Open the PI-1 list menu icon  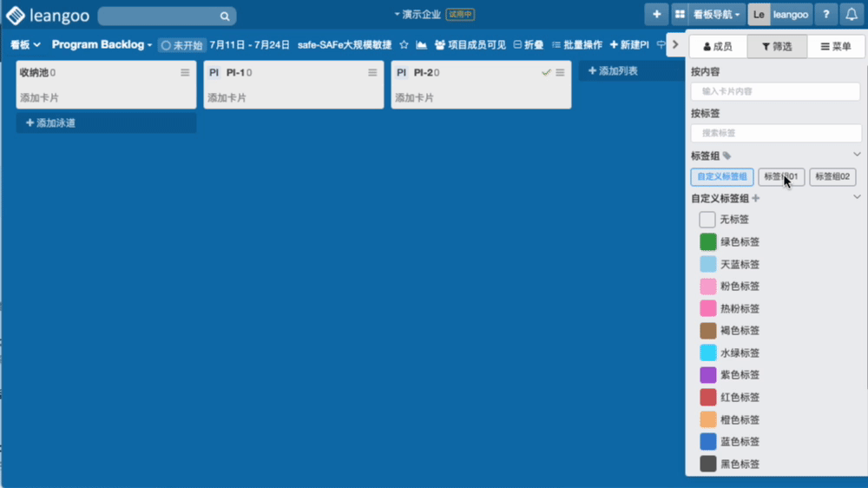tap(372, 73)
